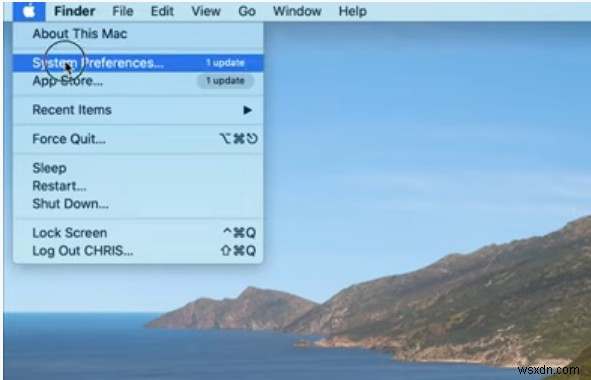591x380 pixels.
Task: Open the View menu
Action: [206, 11]
